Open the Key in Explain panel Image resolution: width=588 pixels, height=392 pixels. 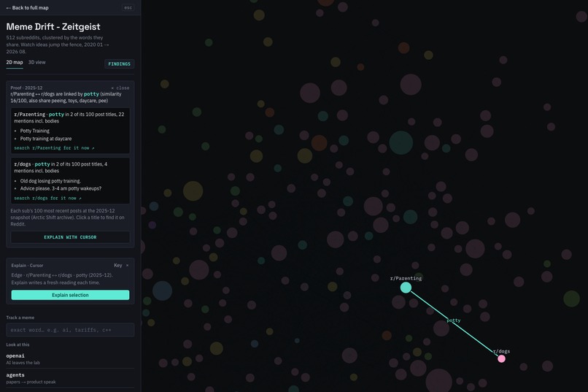pos(117,265)
